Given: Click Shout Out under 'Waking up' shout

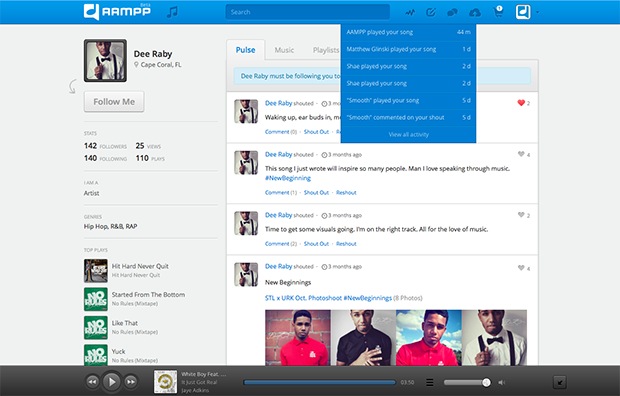Looking at the screenshot, I should point(316,132).
